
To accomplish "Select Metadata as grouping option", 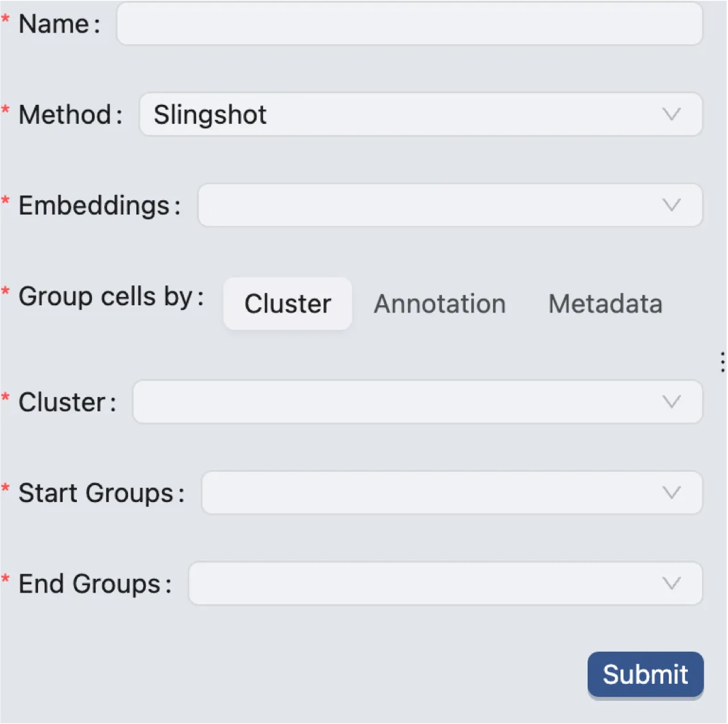I will coord(605,304).
